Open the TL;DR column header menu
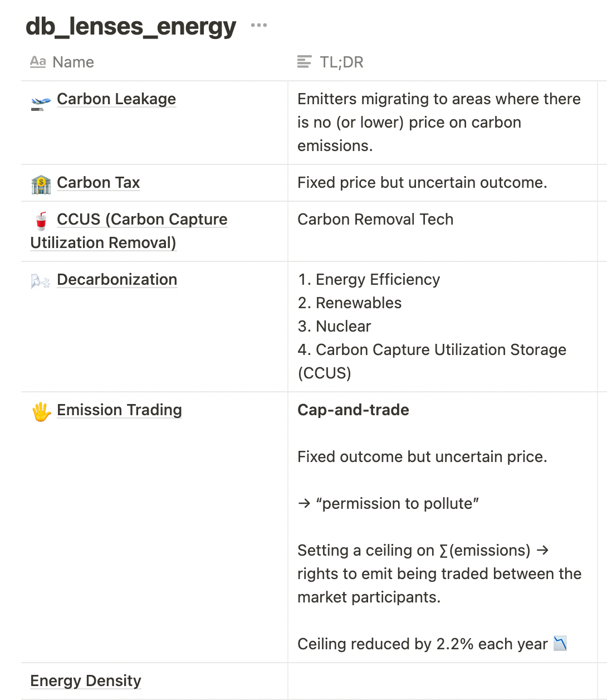Image resolution: width=607 pixels, height=700 pixels. 341,62
